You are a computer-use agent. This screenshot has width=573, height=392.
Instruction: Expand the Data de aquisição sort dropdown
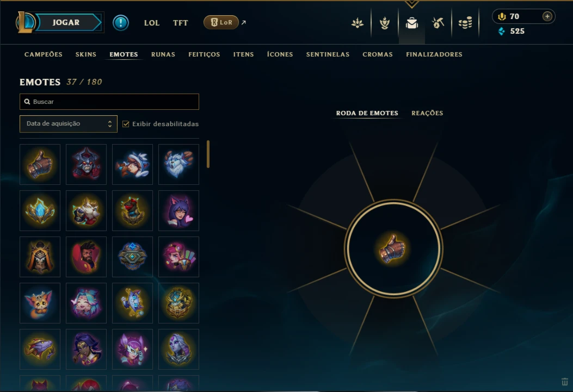click(69, 124)
